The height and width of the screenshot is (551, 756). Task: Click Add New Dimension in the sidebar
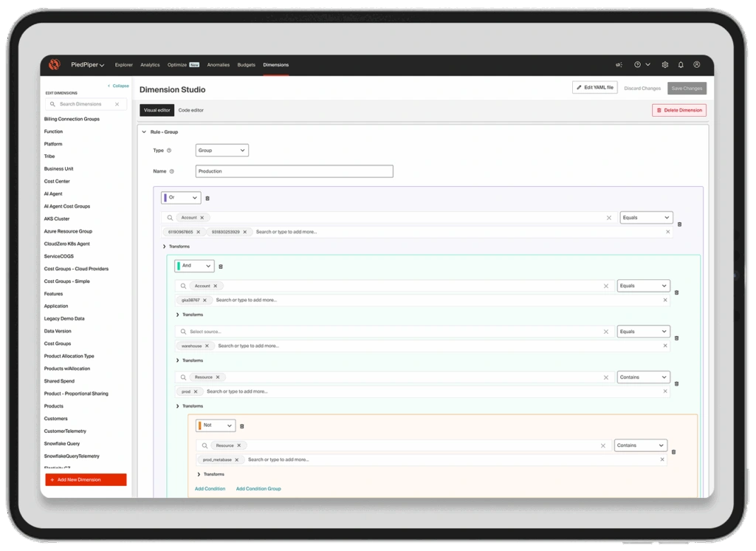tap(85, 479)
